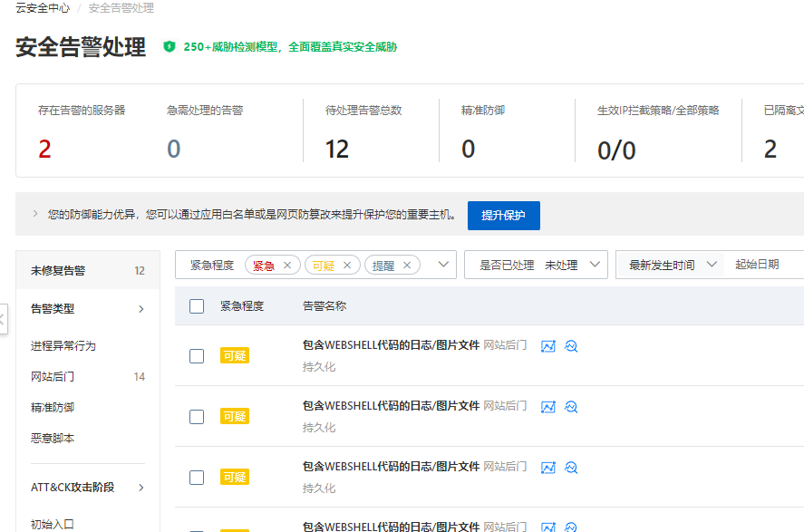Open the 是否已处理 dropdown
Screen dimensions: 804x532
pos(536,265)
